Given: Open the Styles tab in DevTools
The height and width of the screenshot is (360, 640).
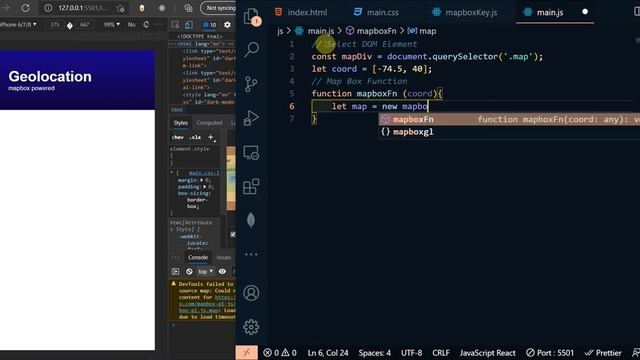Looking at the screenshot, I should click(180, 123).
